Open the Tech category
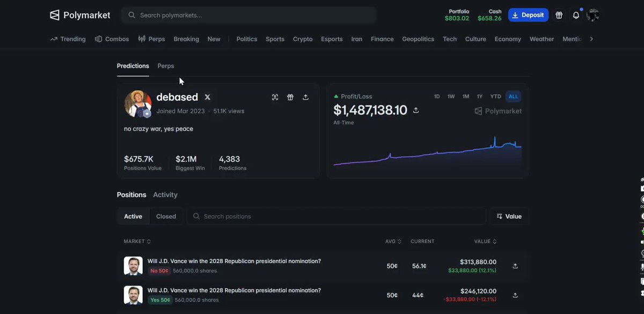The height and width of the screenshot is (314, 644). (450, 39)
